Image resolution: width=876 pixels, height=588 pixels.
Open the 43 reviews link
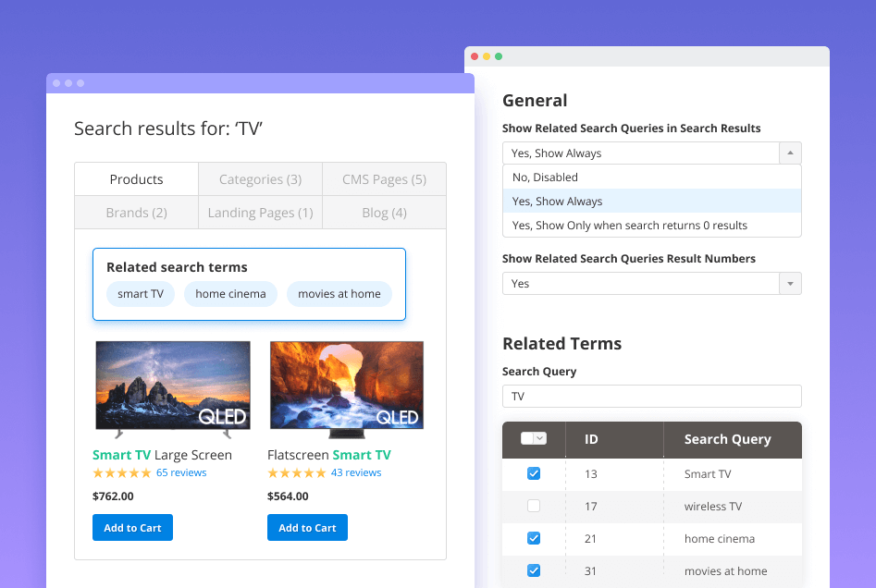pos(356,472)
